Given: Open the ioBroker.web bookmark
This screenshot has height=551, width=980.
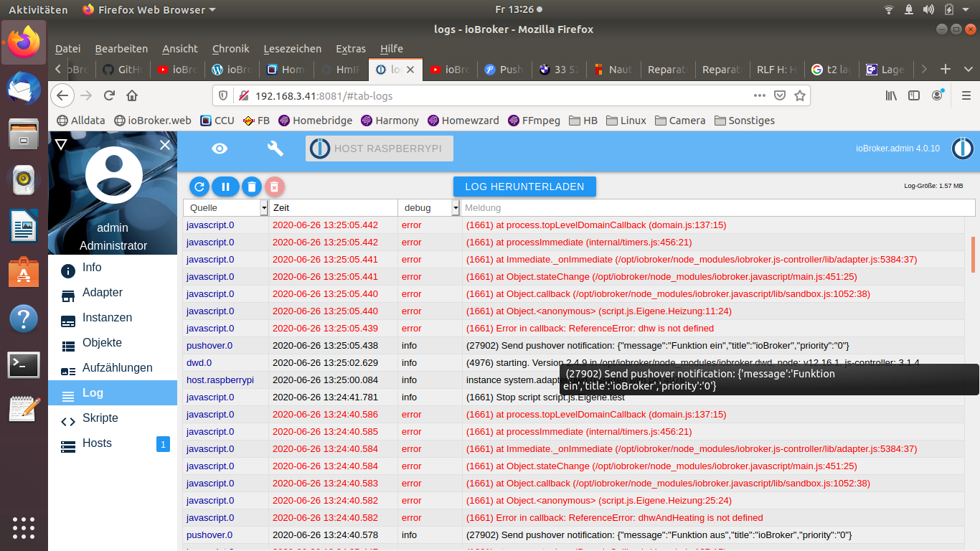Looking at the screenshot, I should tap(153, 121).
